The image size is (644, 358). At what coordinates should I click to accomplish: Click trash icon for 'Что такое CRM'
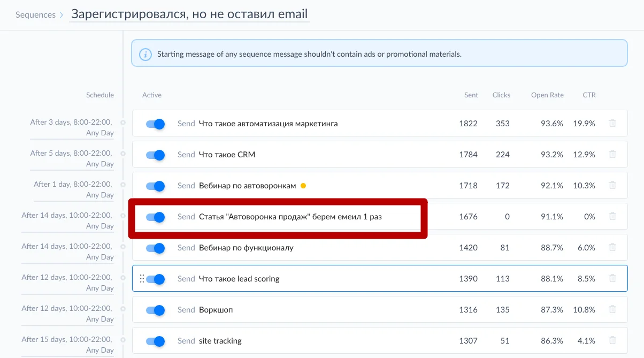tap(612, 155)
